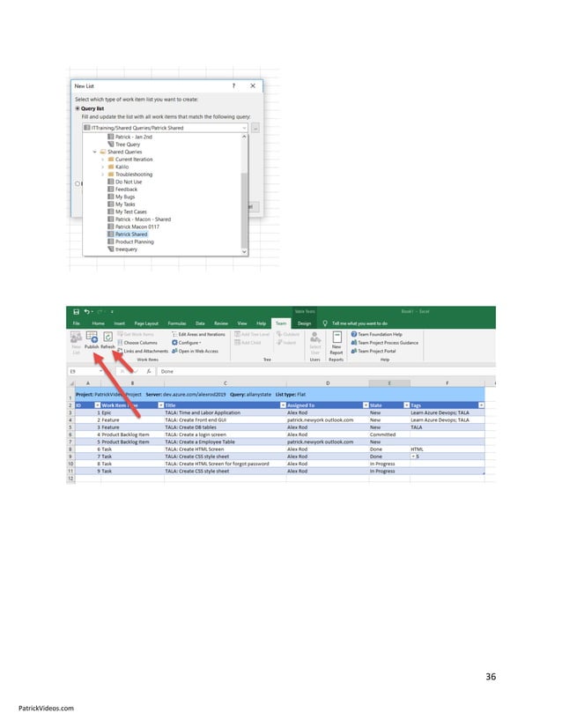Image resolution: width=562 pixels, height=728 pixels.
Task: Open the ID column filter dropdown
Action: tap(98, 405)
